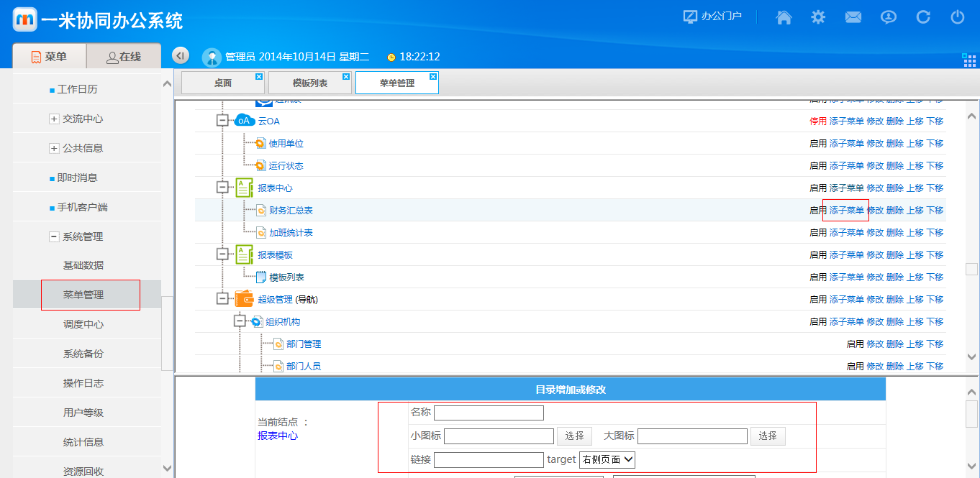Click 添子菜单 on 财务汇总表 row

[847, 211]
